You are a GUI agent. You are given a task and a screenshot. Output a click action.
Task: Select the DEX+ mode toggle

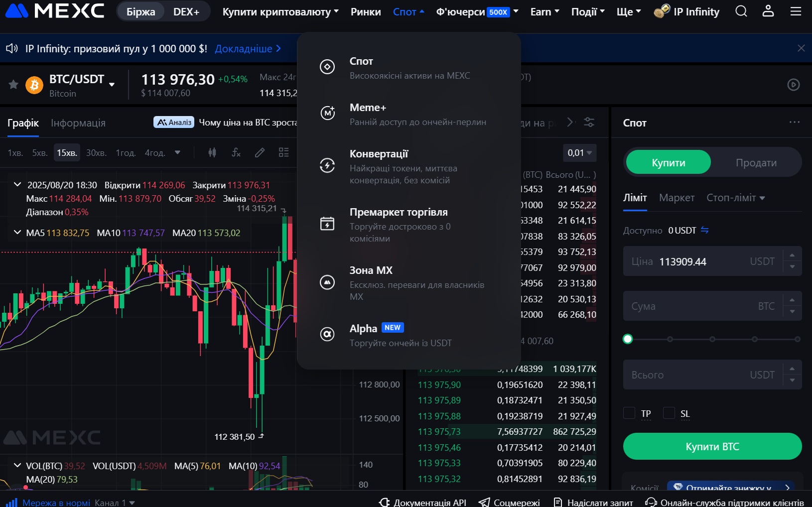tap(186, 11)
